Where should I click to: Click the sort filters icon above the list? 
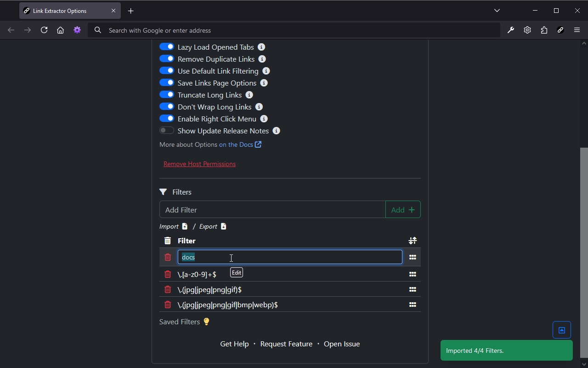[412, 240]
